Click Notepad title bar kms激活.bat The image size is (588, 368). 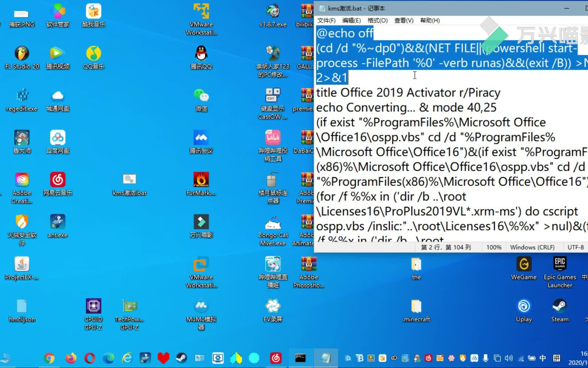356,8
